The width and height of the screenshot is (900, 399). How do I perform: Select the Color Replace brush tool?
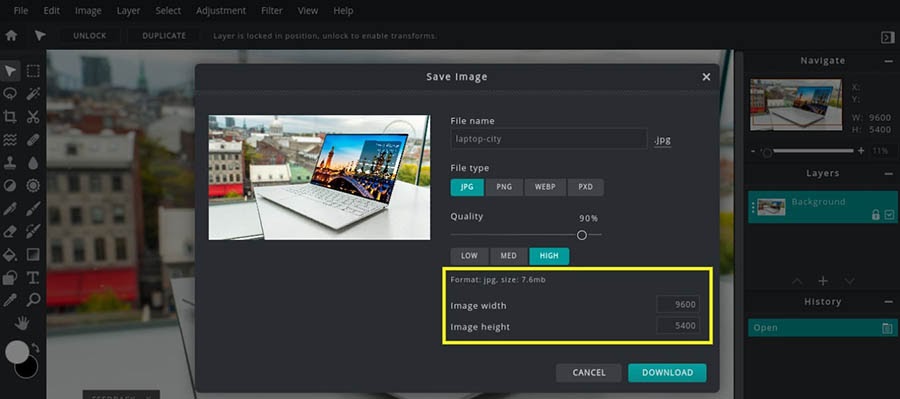point(33,231)
